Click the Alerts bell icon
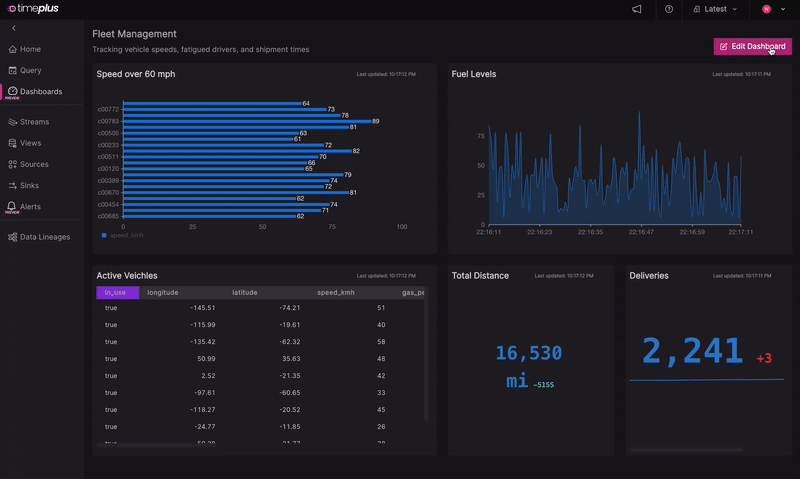800x479 pixels. point(12,206)
